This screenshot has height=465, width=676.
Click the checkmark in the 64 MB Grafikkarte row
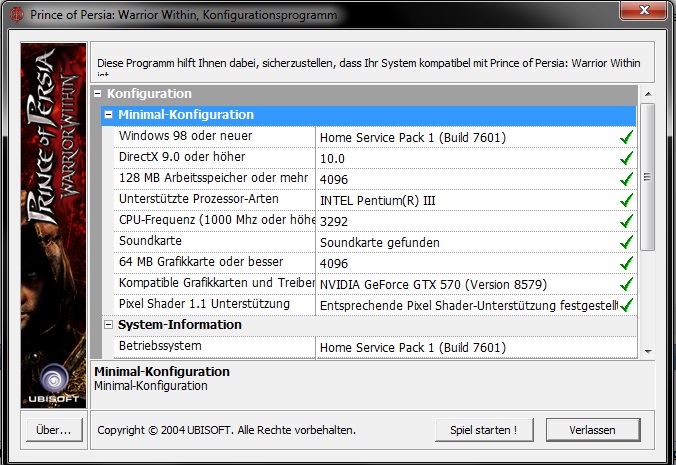click(x=626, y=263)
